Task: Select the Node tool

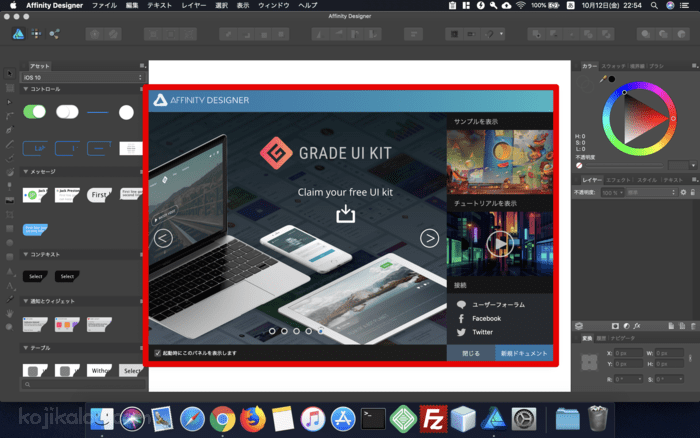Action: pyautogui.click(x=9, y=102)
